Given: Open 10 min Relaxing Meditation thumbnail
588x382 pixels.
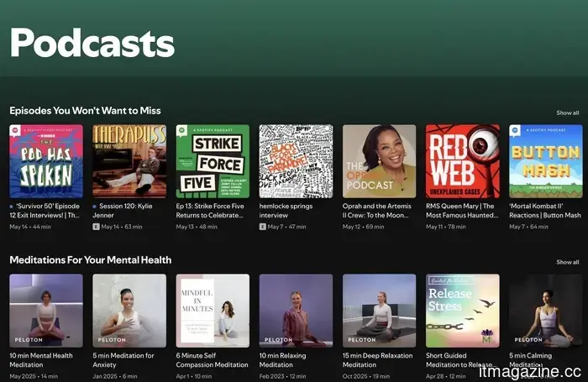Looking at the screenshot, I should (x=296, y=311).
